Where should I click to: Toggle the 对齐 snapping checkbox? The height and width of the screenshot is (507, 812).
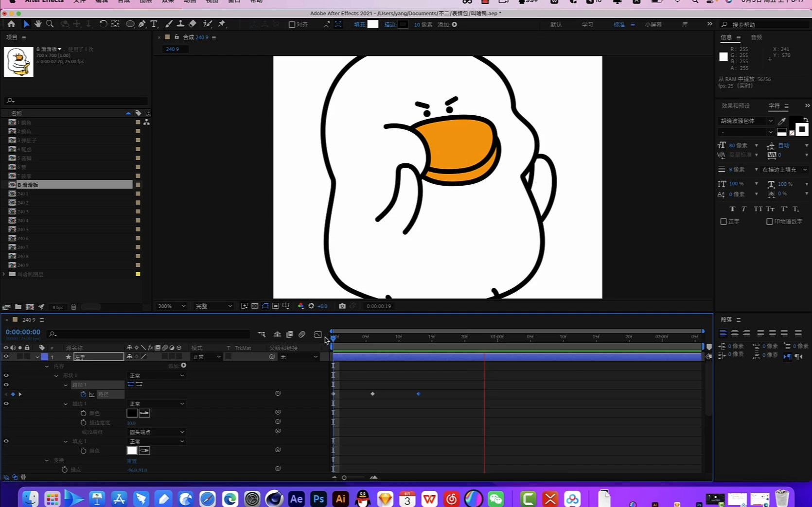pos(292,24)
